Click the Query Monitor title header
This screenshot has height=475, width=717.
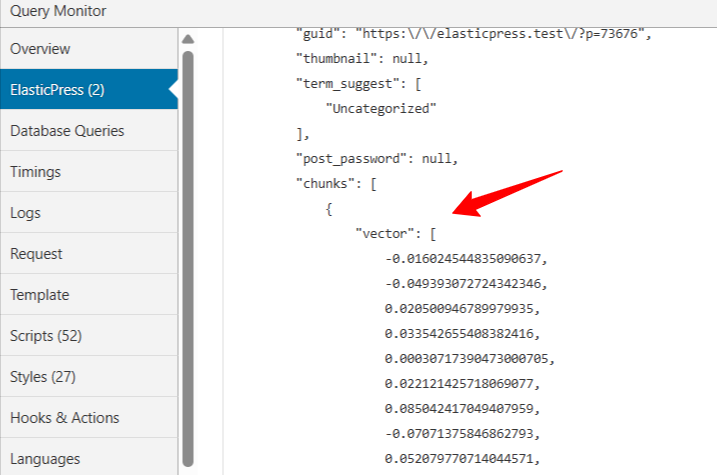pyautogui.click(x=57, y=12)
